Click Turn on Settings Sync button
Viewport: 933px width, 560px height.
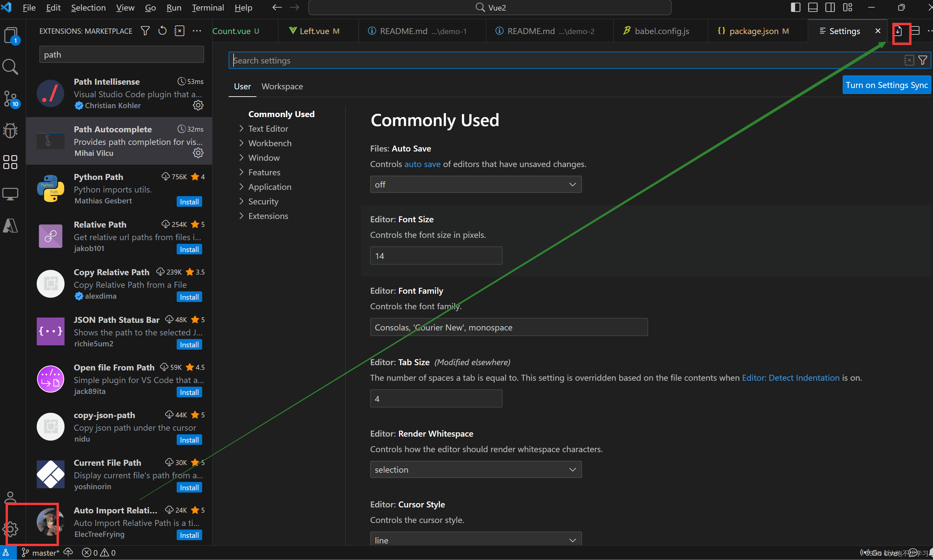pos(887,85)
